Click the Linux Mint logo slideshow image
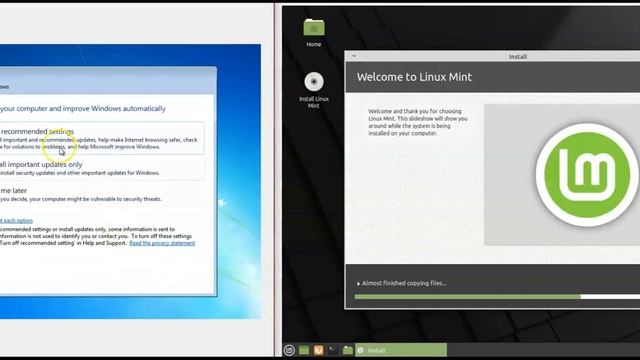 click(562, 175)
